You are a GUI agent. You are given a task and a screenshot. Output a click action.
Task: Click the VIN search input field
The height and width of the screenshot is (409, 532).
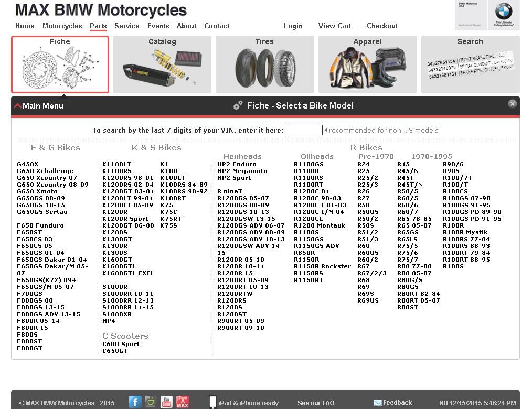(x=305, y=130)
